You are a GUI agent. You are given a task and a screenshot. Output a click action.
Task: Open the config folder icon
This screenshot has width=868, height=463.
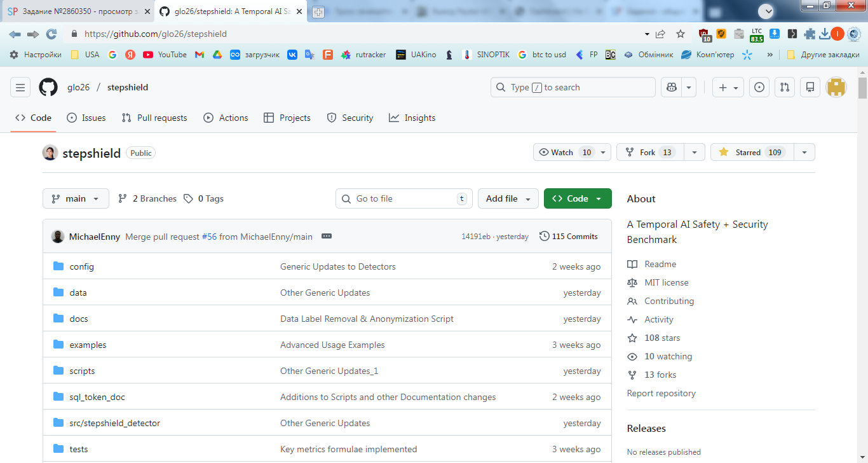click(x=59, y=266)
